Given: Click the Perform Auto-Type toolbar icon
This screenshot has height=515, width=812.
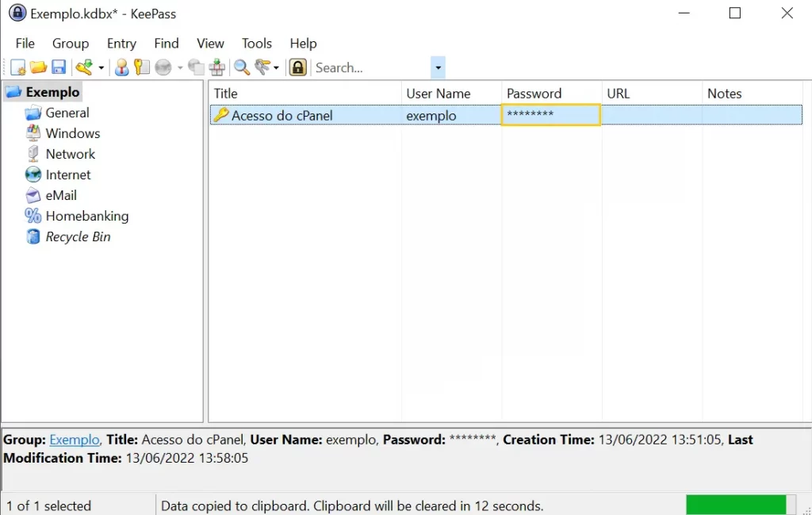Looking at the screenshot, I should [217, 67].
